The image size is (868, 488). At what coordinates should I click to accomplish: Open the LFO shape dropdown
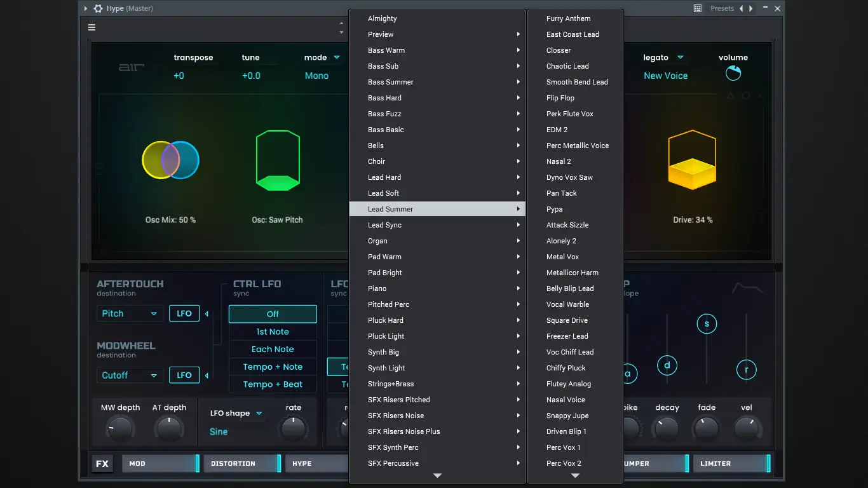[236, 414]
